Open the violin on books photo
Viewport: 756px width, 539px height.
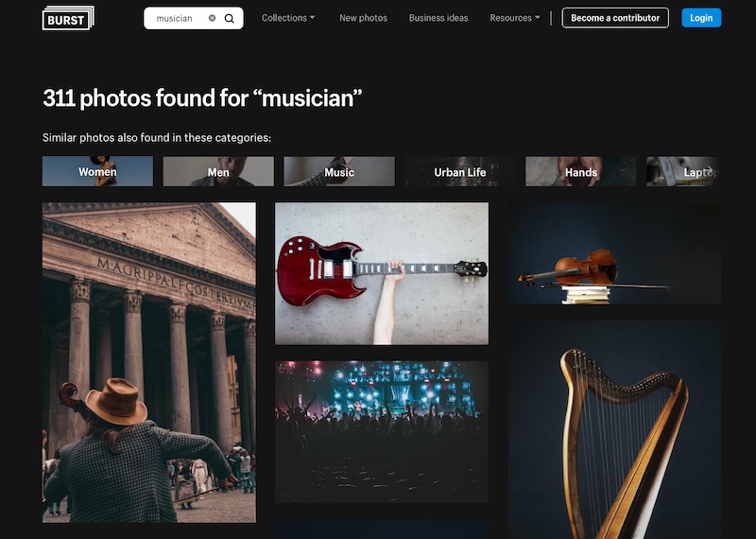[614, 253]
